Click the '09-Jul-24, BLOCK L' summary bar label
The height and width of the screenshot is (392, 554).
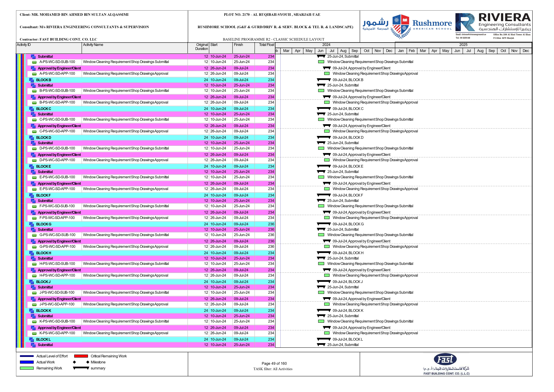click(348, 340)
